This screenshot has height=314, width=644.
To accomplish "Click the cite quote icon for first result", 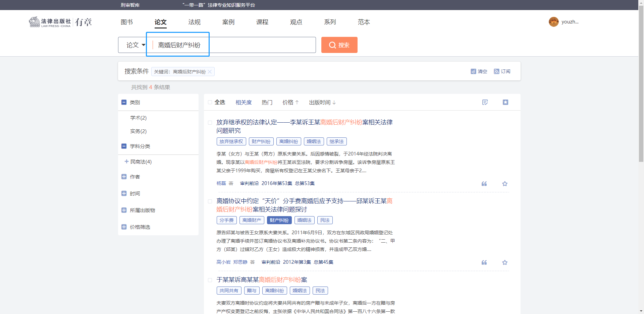I will point(484,184).
